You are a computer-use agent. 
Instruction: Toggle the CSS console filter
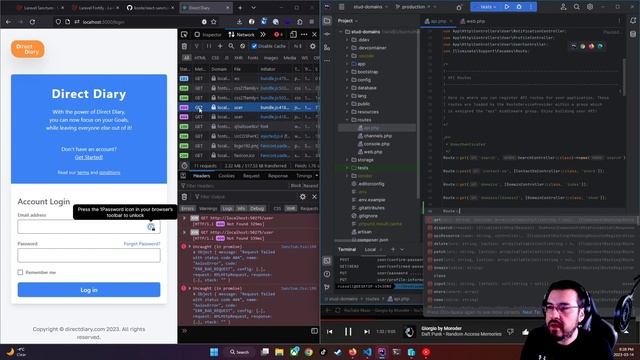coord(277,209)
